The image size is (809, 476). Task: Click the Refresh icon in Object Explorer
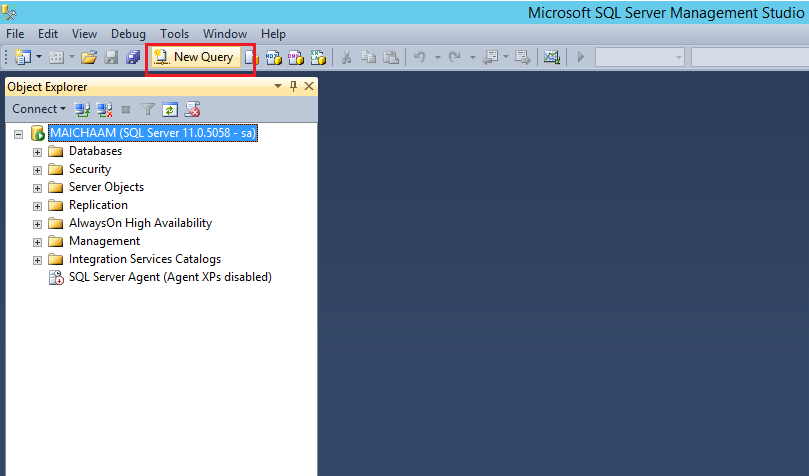point(170,109)
